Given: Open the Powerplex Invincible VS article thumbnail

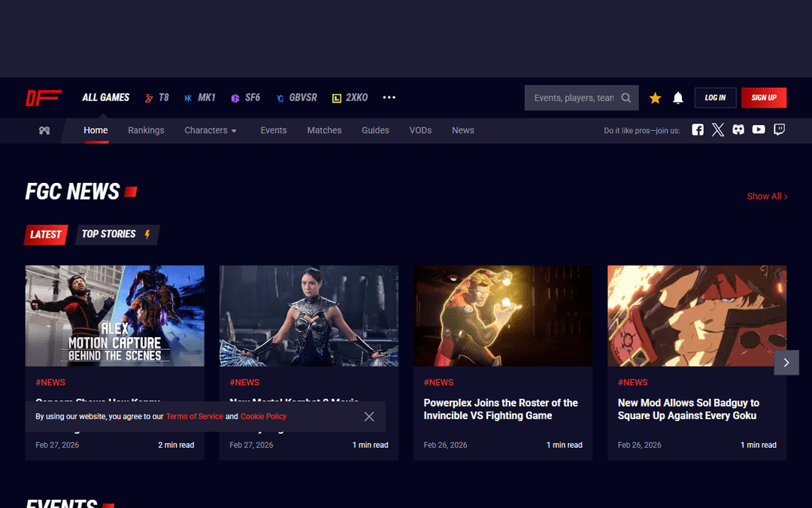Looking at the screenshot, I should click(x=503, y=316).
